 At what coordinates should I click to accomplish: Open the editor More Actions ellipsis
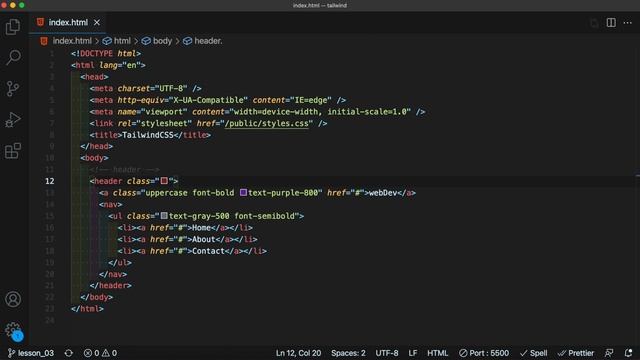click(627, 22)
